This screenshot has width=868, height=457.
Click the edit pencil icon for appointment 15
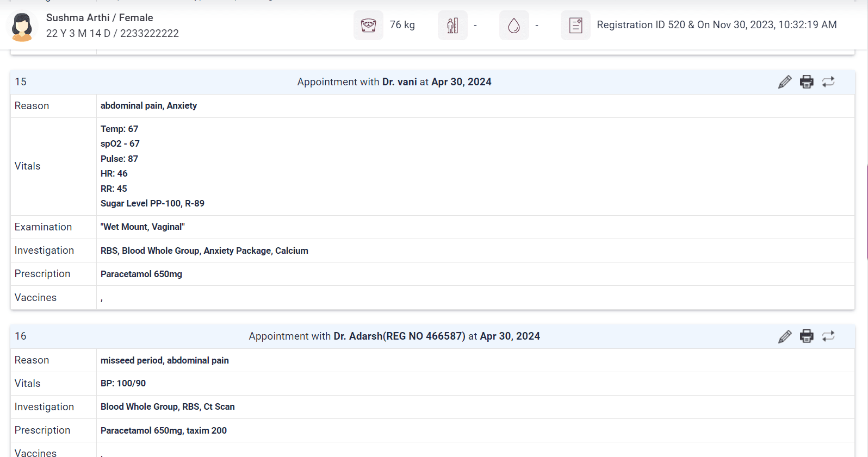click(x=784, y=82)
